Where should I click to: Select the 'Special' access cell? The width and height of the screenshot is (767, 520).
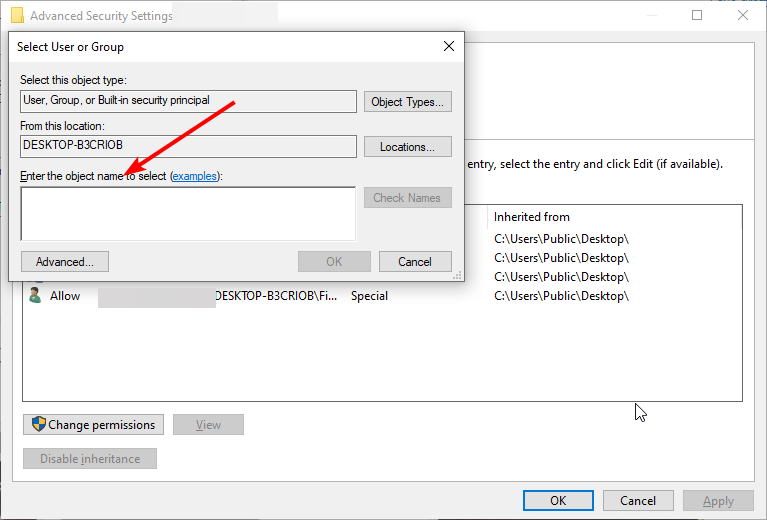(369, 296)
